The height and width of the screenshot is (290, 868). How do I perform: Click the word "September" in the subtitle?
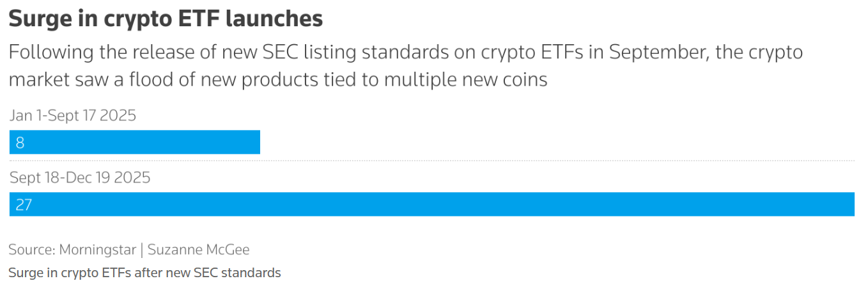[655, 52]
